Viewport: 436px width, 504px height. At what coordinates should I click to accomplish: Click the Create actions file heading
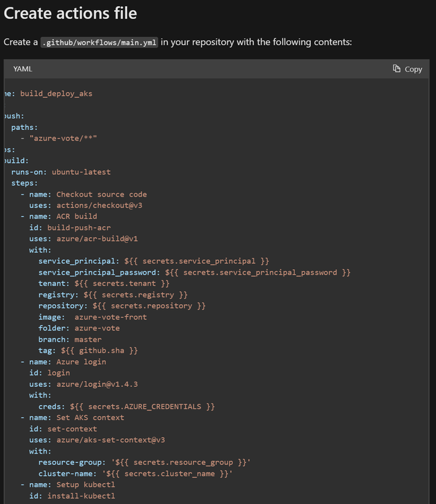click(x=71, y=13)
